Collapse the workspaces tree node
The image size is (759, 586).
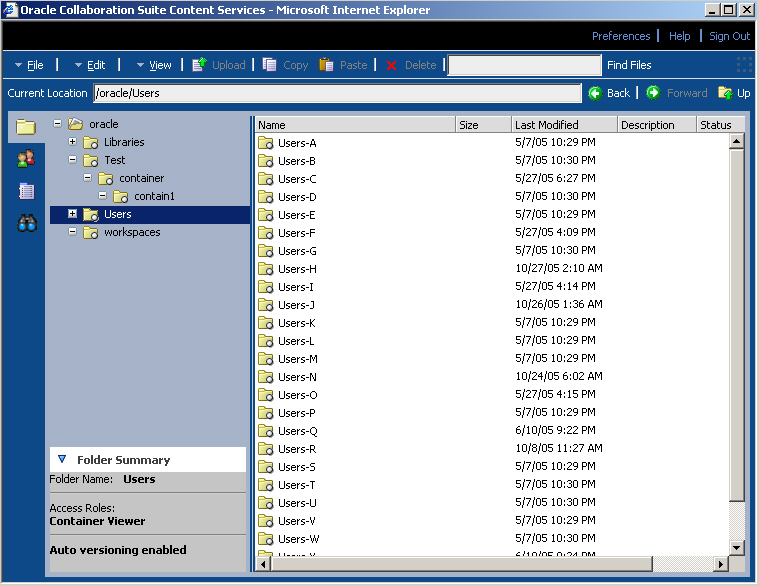[73, 232]
